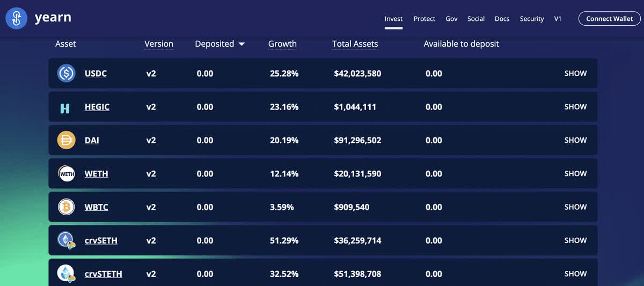Open the Docs navigation item
644x286 pixels.
(x=502, y=19)
